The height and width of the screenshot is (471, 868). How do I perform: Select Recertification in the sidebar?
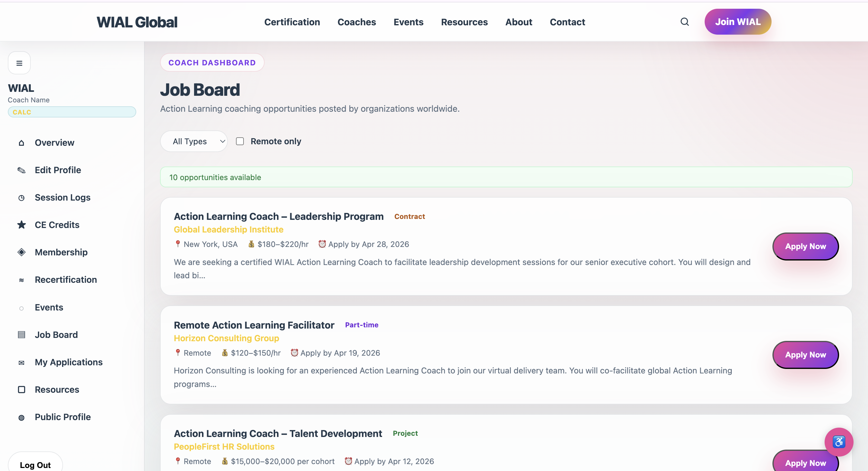coord(66,280)
